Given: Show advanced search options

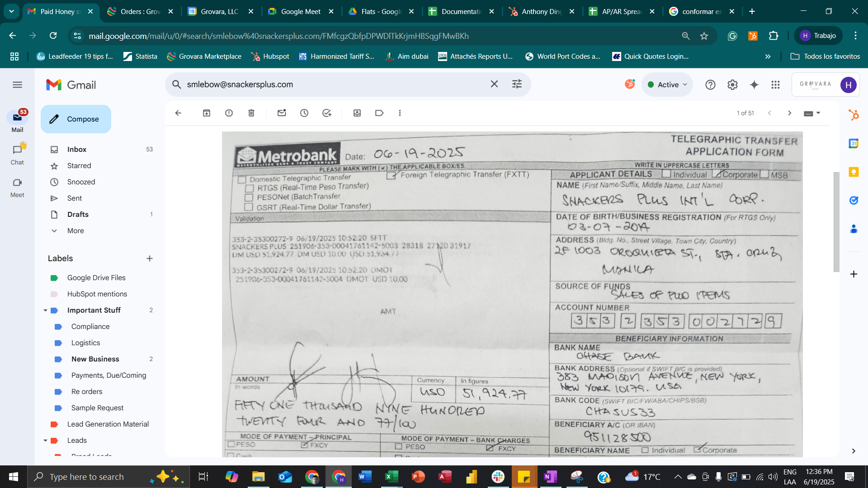Looking at the screenshot, I should 517,84.
